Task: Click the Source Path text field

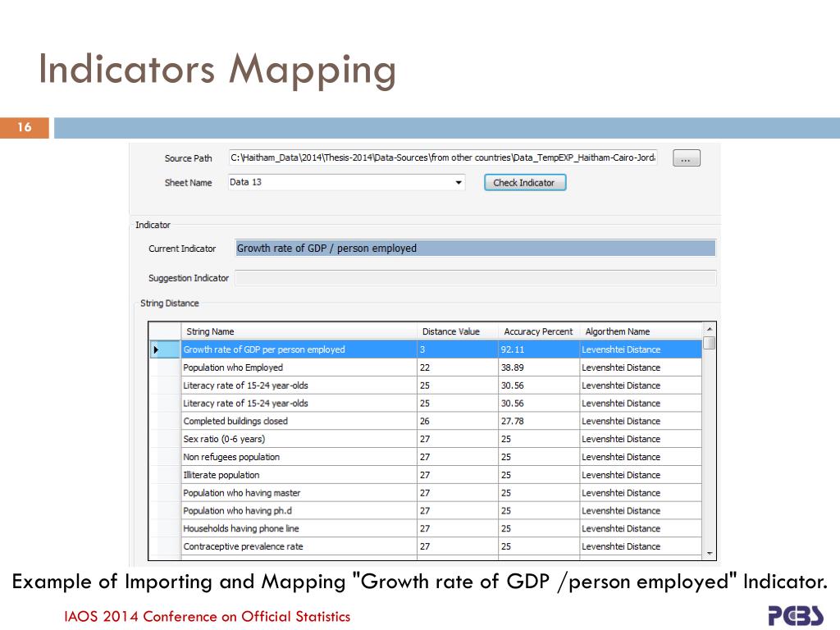Action: point(442,157)
